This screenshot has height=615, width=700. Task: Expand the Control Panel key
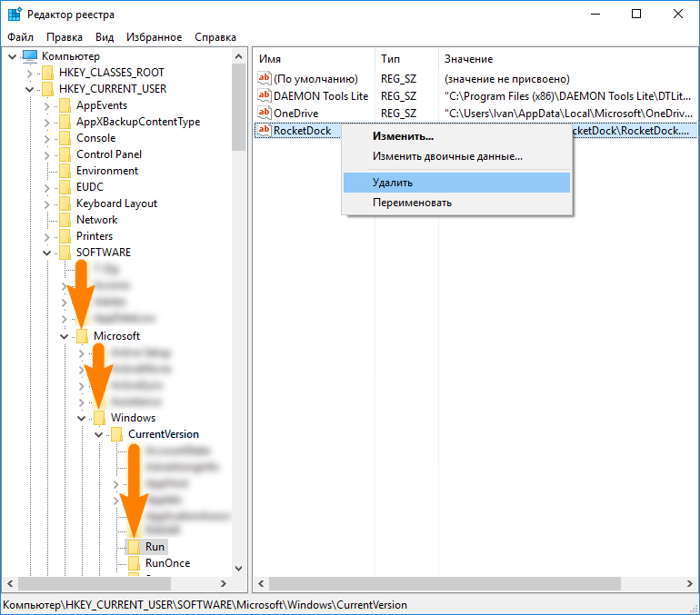click(47, 155)
